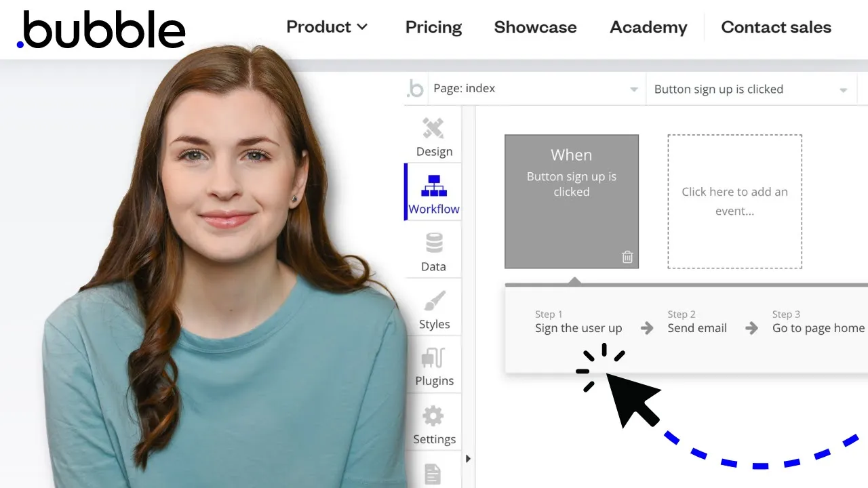Image resolution: width=868 pixels, height=488 pixels.
Task: Open the Styles tab
Action: pos(434,308)
